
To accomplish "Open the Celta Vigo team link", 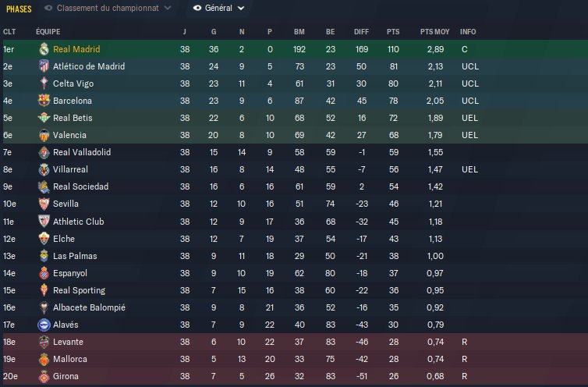I will point(75,83).
